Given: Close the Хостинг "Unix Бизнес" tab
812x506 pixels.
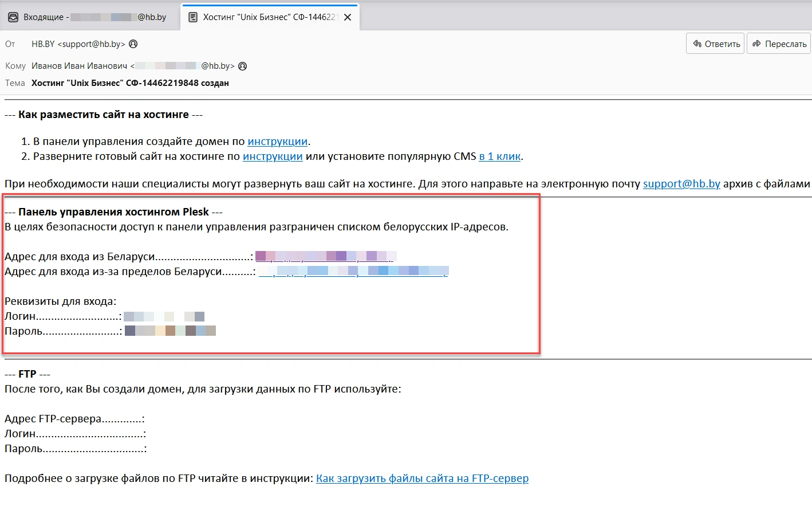Looking at the screenshot, I should (348, 17).
